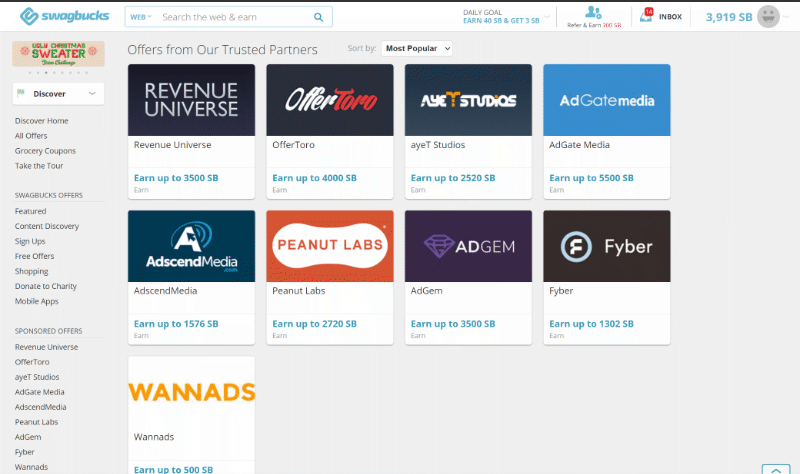800x474 pixels.
Task: Open Free Offers sidebar item
Action: (x=34, y=256)
